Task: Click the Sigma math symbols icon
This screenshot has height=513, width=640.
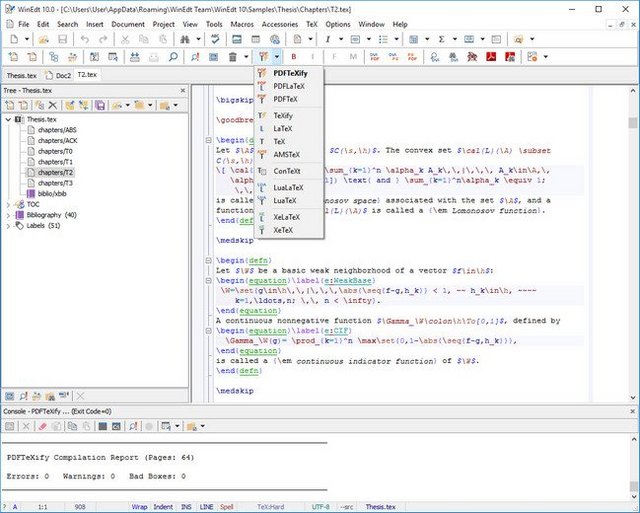Action: pos(441,39)
